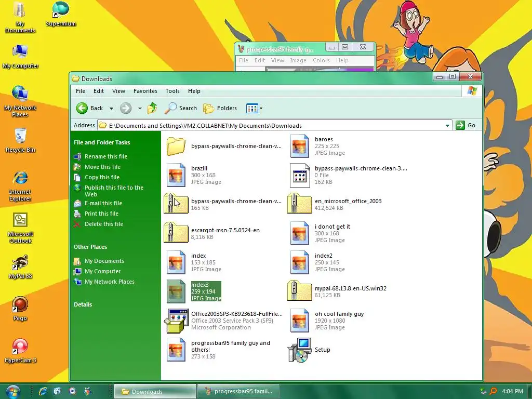Open the Help menu in Downloads
Viewport: 532px width, 399px height.
pos(194,91)
